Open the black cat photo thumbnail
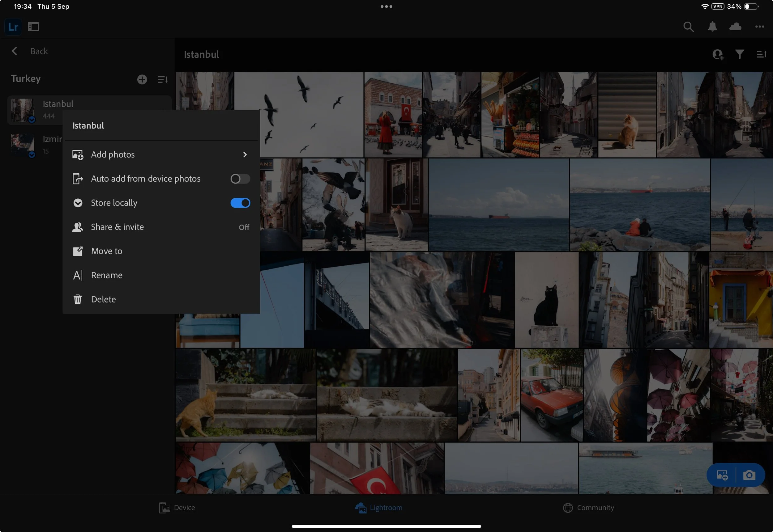 click(546, 300)
